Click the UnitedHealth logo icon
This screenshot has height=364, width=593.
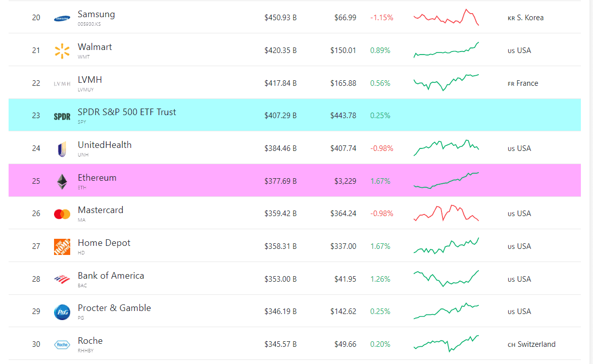pyautogui.click(x=62, y=149)
